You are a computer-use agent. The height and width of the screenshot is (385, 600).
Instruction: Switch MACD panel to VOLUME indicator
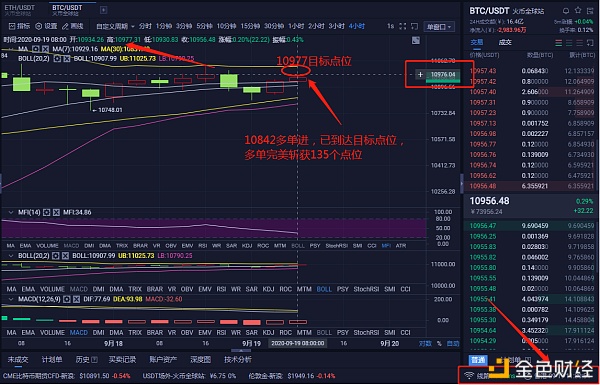[x=52, y=333]
